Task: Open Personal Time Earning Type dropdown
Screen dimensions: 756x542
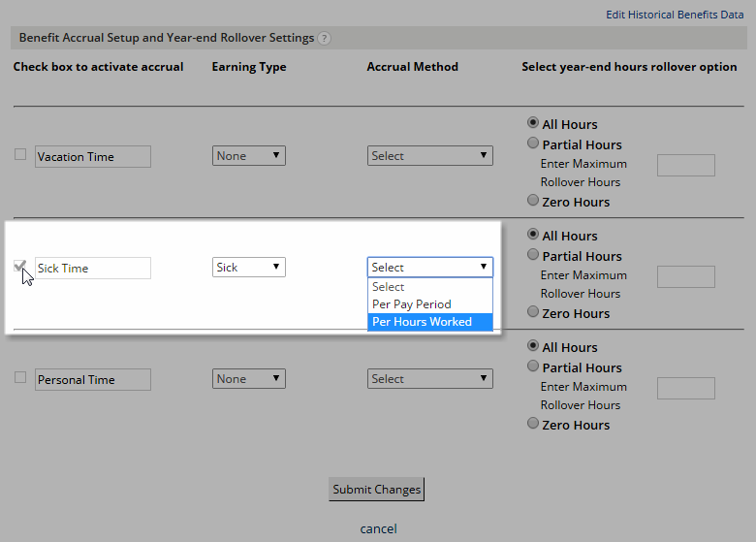Action: point(249,378)
